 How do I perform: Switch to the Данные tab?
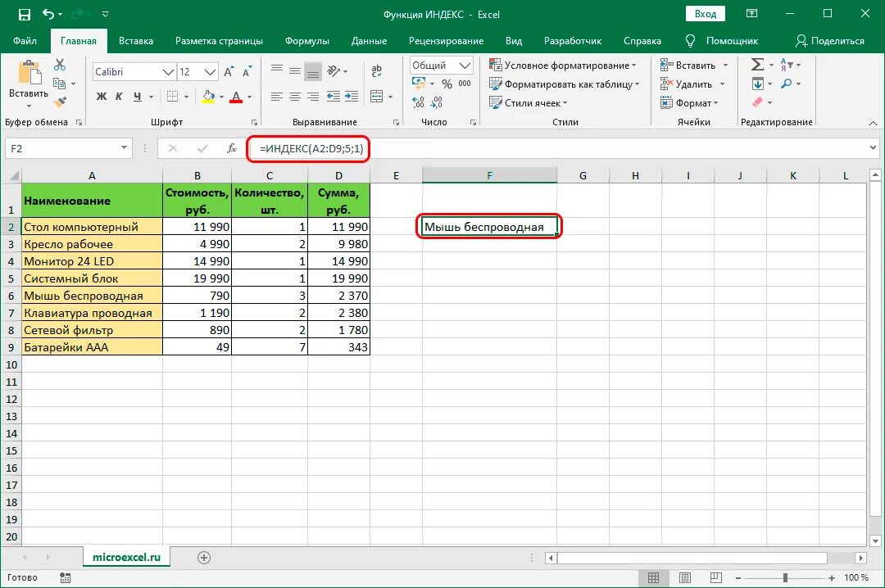pyautogui.click(x=369, y=41)
